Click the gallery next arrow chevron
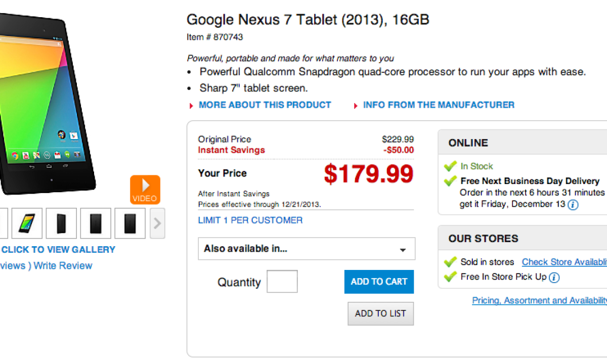This screenshot has width=607, height=364. [x=157, y=223]
